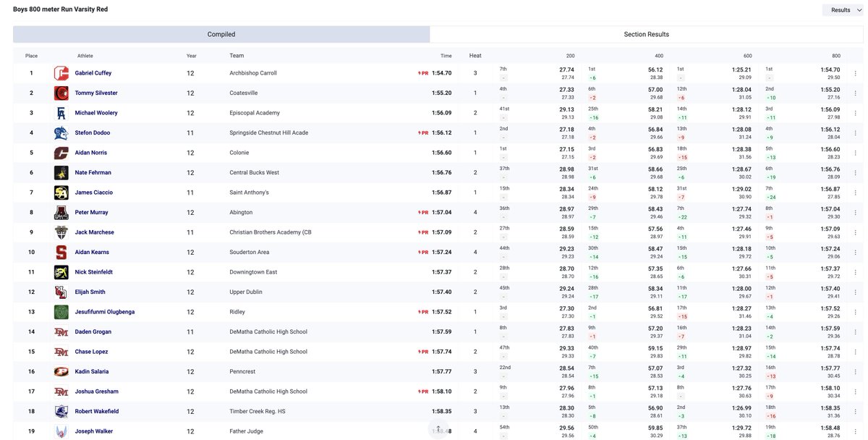Open more options for Peter Murray row

click(x=855, y=213)
